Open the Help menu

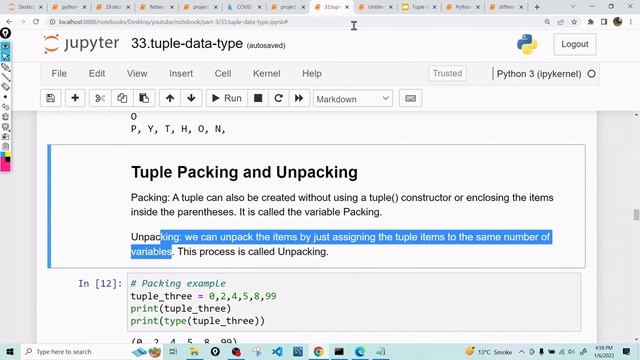312,73
